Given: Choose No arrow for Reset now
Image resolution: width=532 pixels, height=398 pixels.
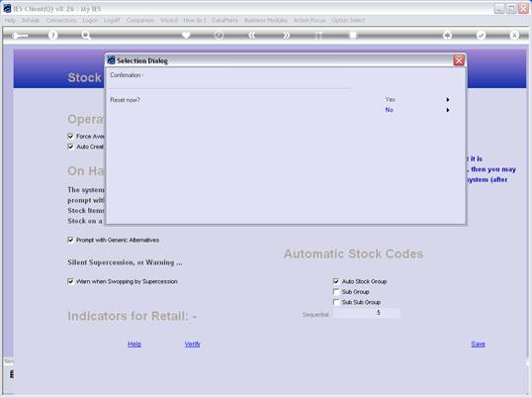Looking at the screenshot, I should pyautogui.click(x=448, y=110).
